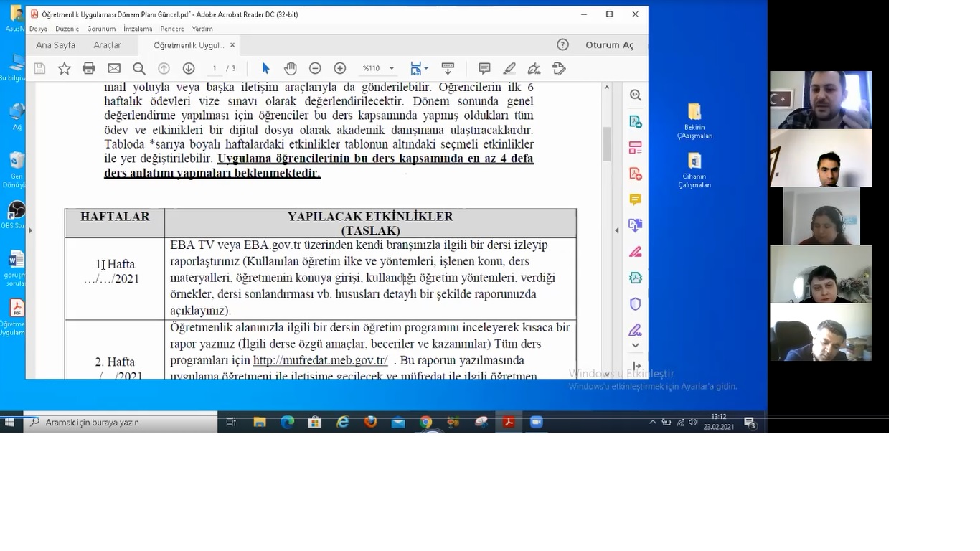Click the Oturum Aç sign-in button
980x551 pixels.
click(x=609, y=45)
